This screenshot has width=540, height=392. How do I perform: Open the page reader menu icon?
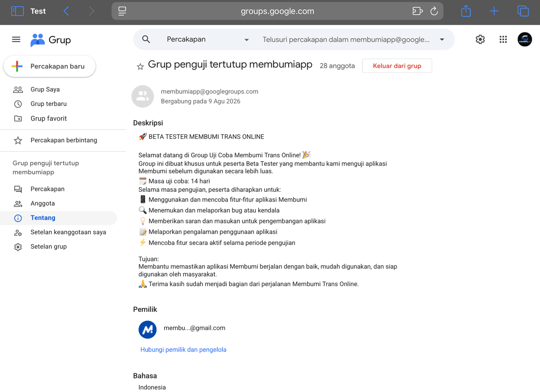(x=122, y=11)
